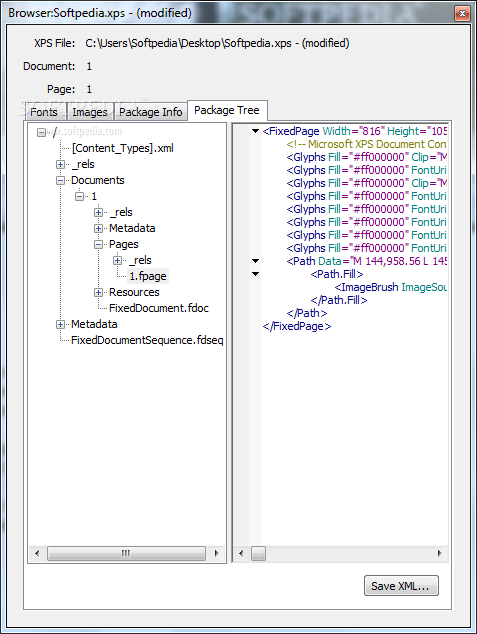Select FixedDocumentSequence.fdseq in tree

[147, 340]
